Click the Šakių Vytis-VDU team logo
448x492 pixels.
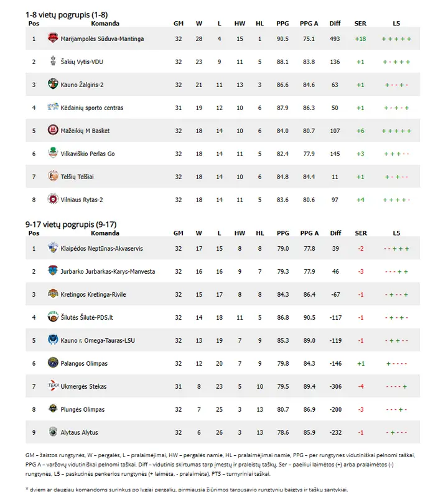point(53,60)
